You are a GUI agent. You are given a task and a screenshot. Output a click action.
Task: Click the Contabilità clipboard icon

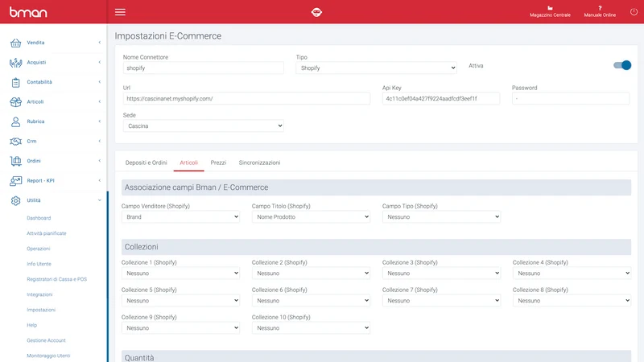(x=15, y=82)
